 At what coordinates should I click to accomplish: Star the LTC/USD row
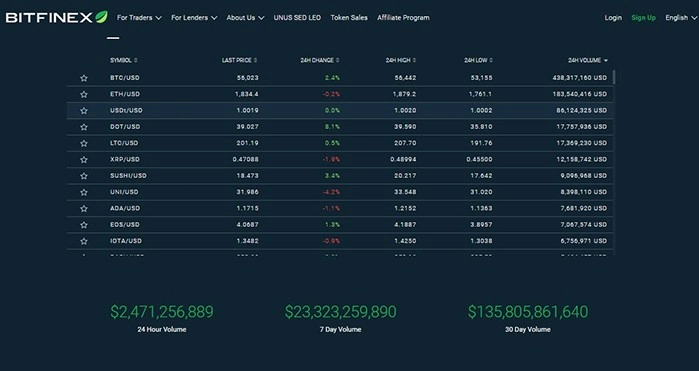pos(84,143)
